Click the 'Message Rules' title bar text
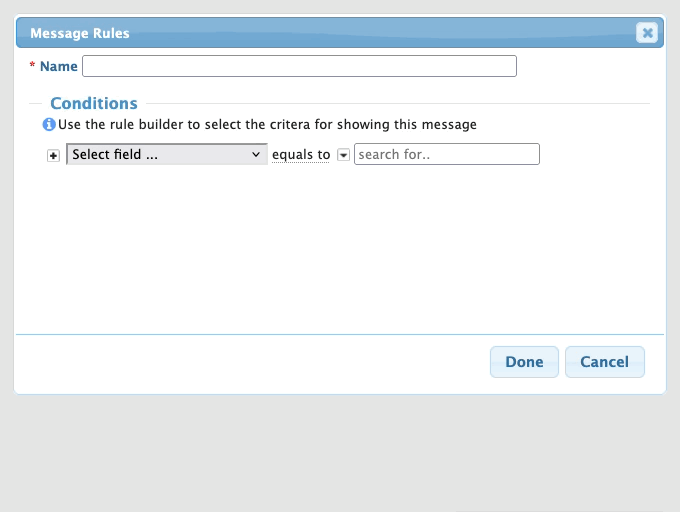680x512 pixels. point(80,33)
